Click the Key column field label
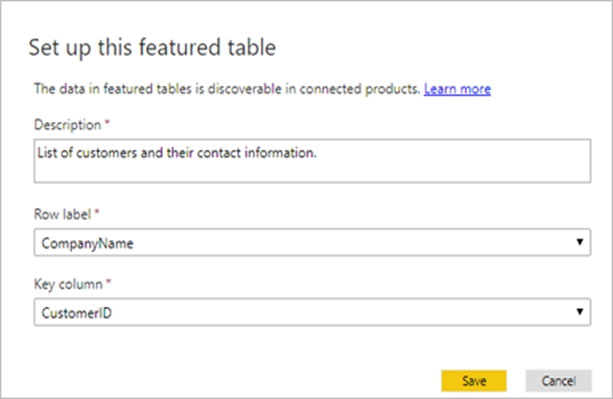Viewport: 613px width, 399px height. pos(68,284)
